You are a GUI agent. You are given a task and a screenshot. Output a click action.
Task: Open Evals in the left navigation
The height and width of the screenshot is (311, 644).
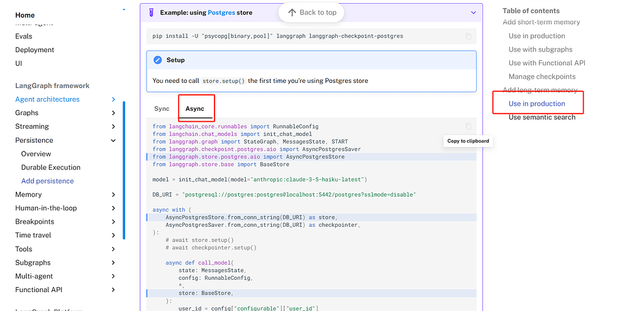[x=23, y=36]
